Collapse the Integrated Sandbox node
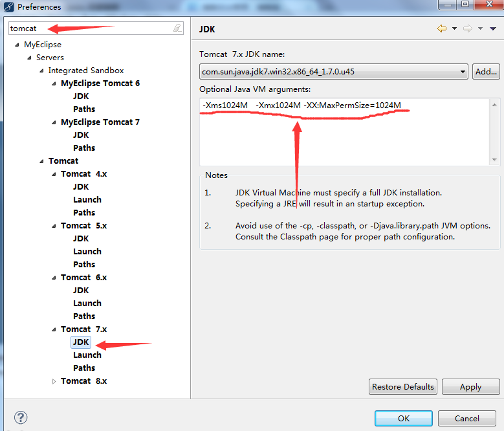The height and width of the screenshot is (431, 504). coord(41,71)
